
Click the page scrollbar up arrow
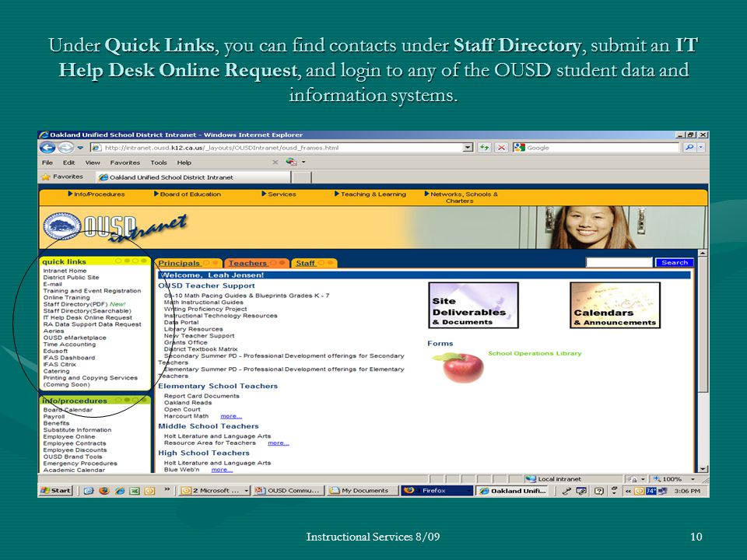703,254
